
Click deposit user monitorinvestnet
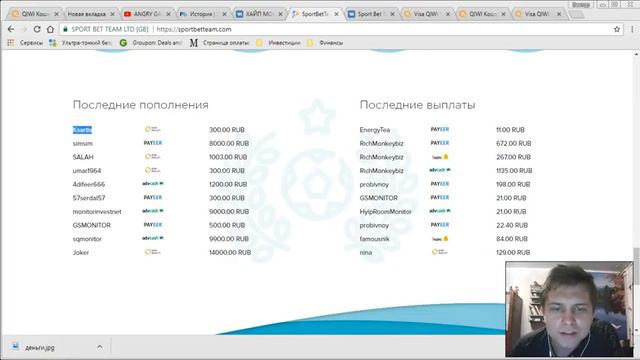[x=97, y=212]
